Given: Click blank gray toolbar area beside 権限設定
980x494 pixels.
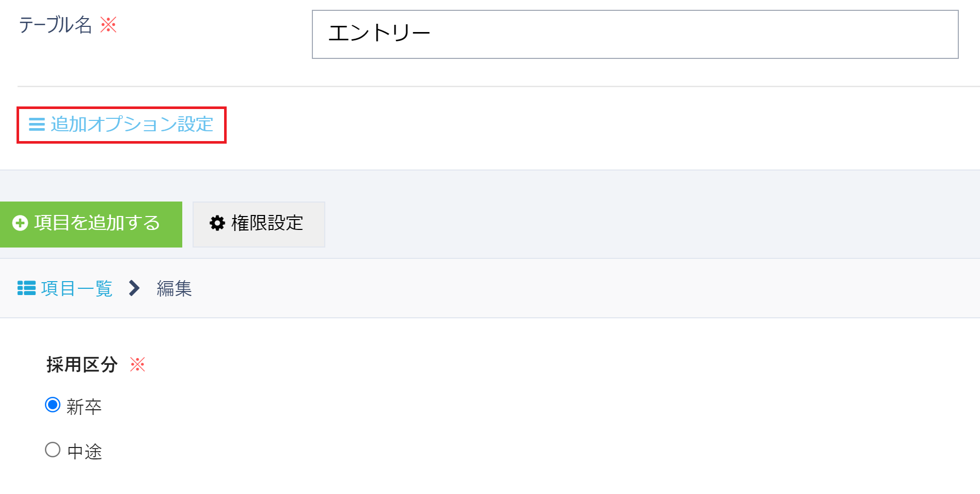Looking at the screenshot, I should pos(620,224).
